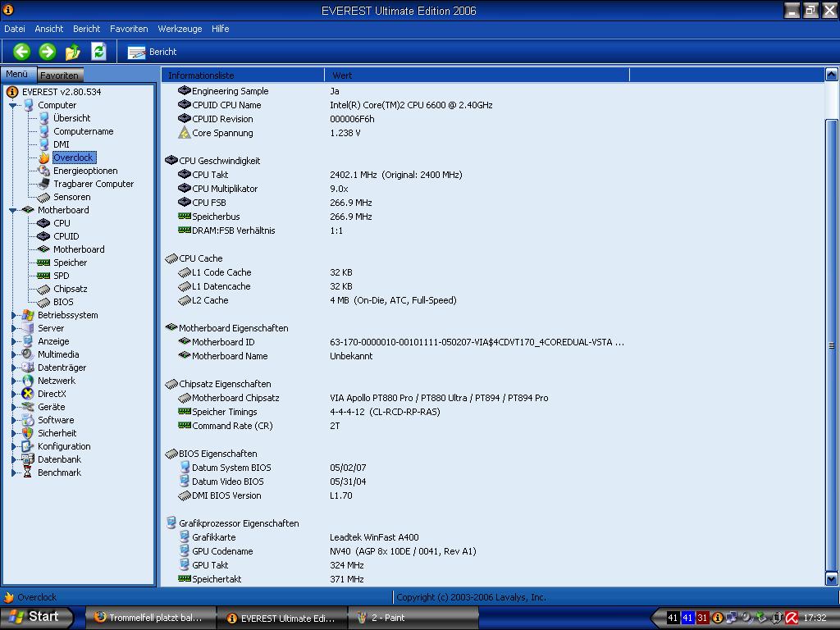Click the Sicherheit shield icon
840x630 pixels.
(28, 433)
